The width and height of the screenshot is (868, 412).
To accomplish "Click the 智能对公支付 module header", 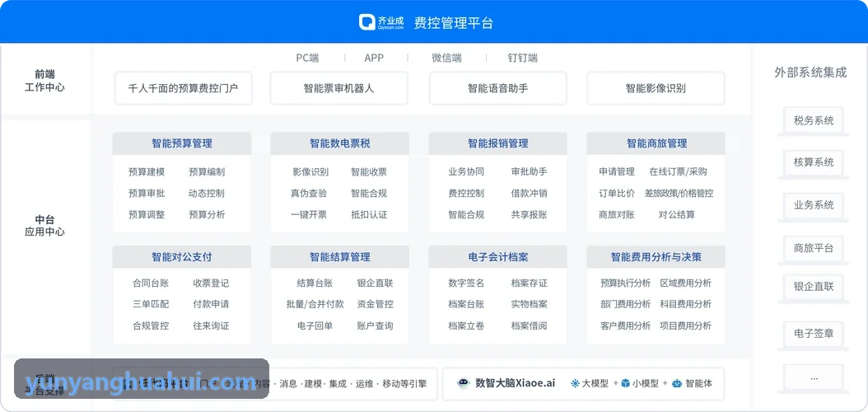I will 181,257.
